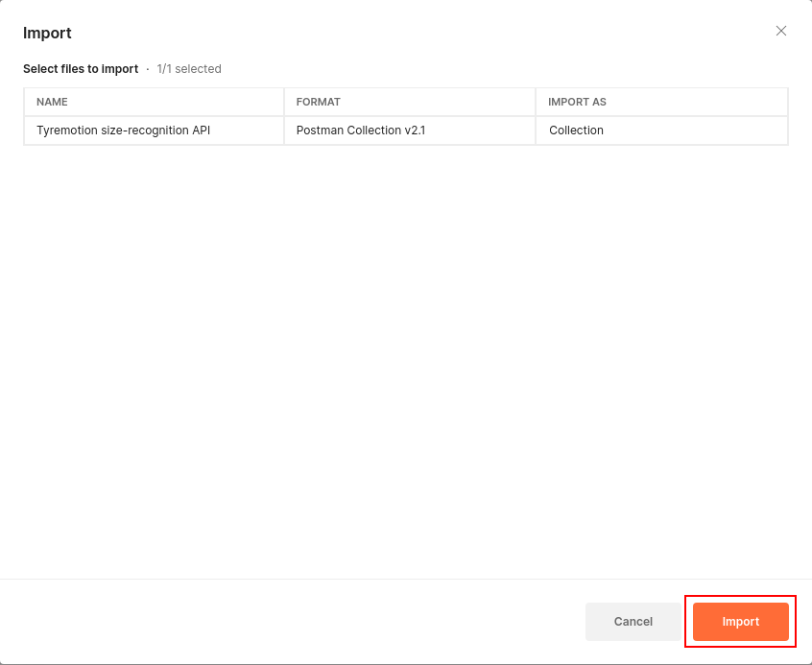Click the FORMAT column header
The image size is (812, 665).
point(319,102)
